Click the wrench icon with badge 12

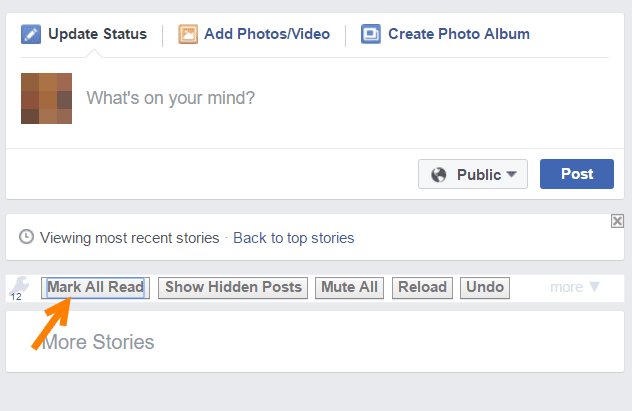coord(19,288)
